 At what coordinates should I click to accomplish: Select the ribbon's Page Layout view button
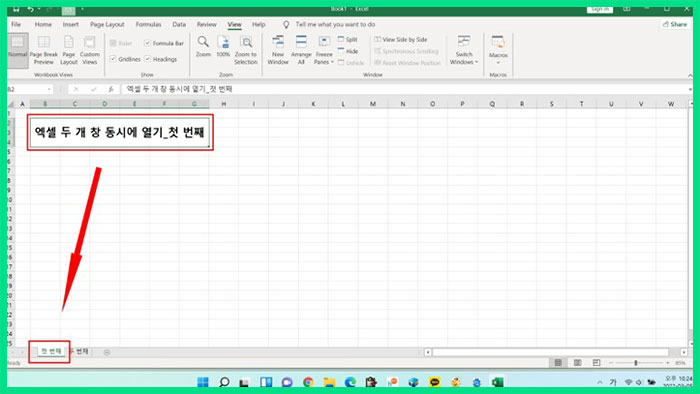point(69,50)
